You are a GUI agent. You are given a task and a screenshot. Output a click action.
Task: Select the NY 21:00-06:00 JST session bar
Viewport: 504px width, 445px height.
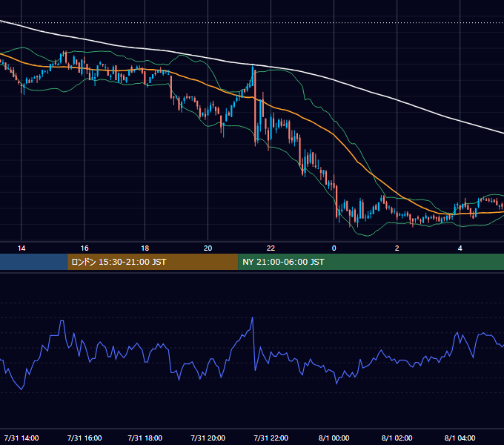point(371,262)
